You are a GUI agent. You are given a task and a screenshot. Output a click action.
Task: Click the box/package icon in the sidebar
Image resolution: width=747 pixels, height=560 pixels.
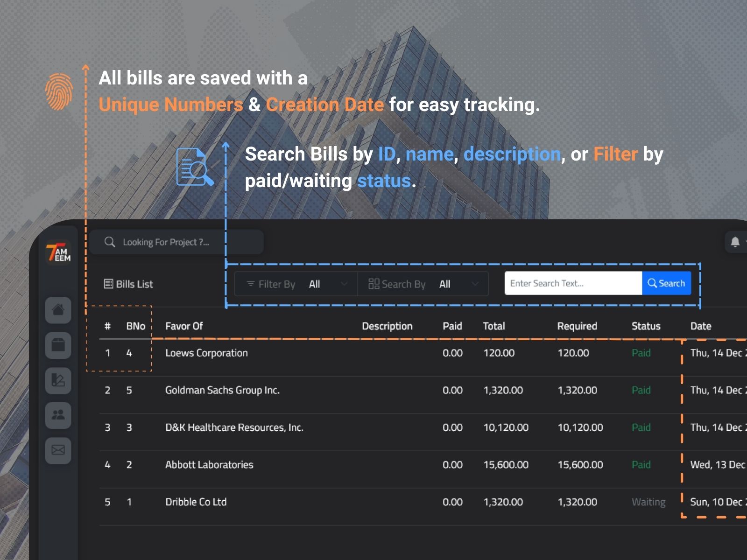58,345
